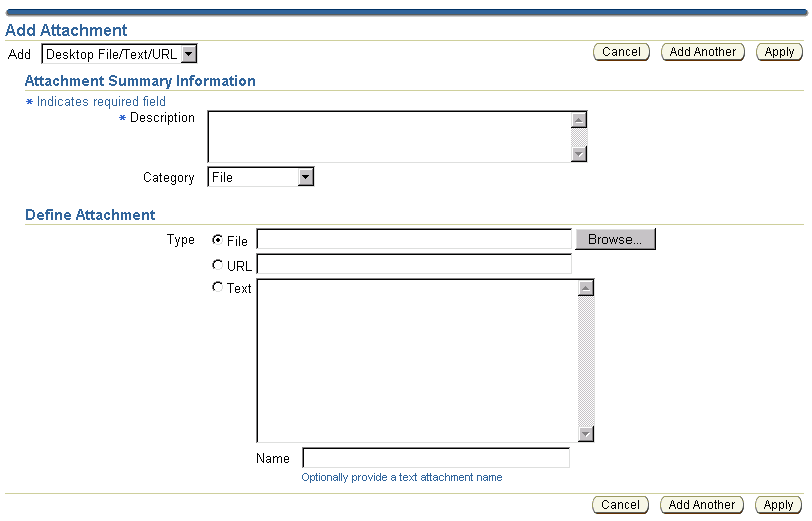The width and height of the screenshot is (812, 521).
Task: Select the File radio button
Action: [218, 240]
